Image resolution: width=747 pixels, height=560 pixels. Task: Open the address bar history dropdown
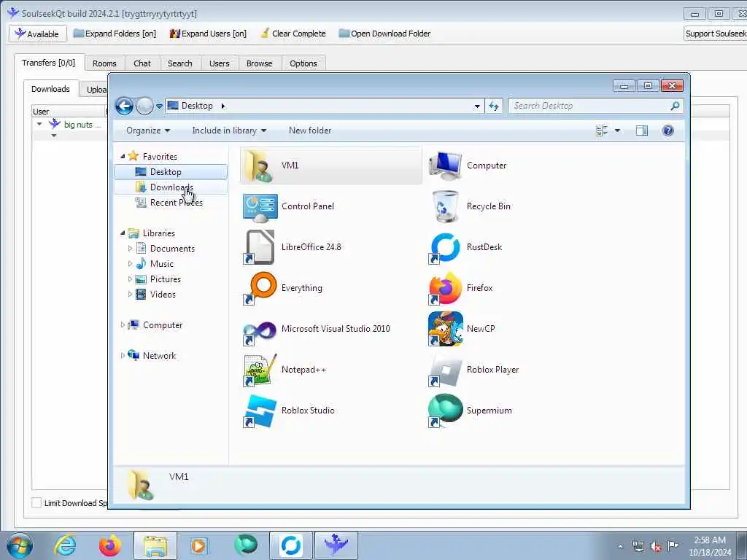(x=477, y=106)
